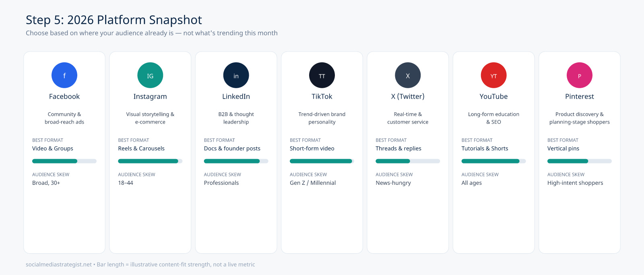Click the TikTok Short-form video strength bar

322,161
